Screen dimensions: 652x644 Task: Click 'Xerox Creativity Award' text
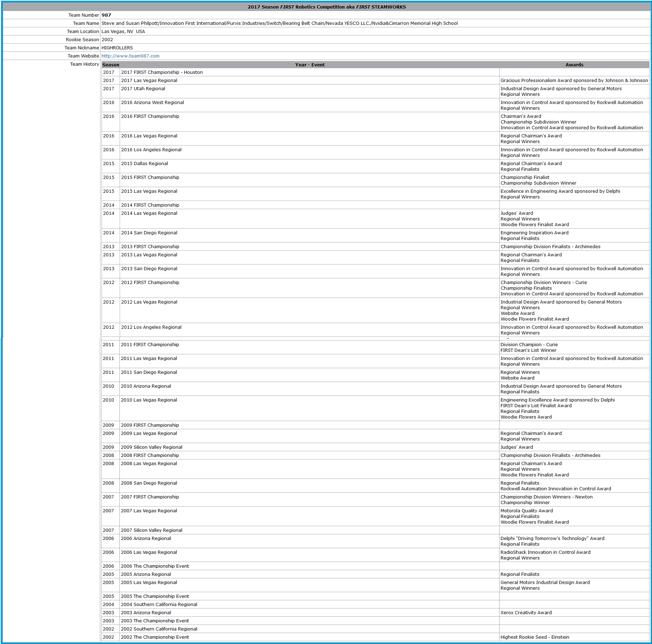coord(526,613)
